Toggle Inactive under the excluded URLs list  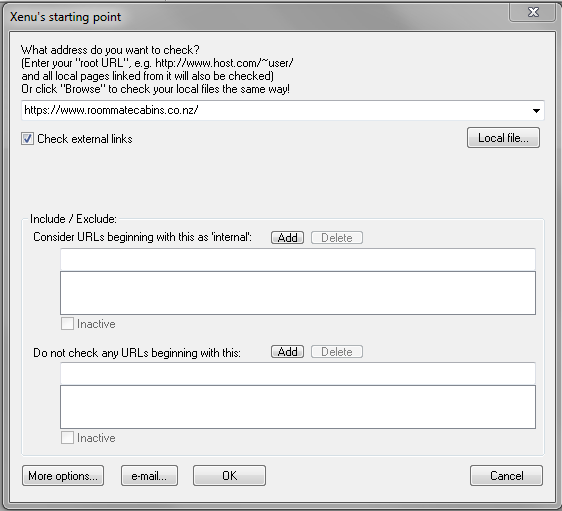coord(67,438)
